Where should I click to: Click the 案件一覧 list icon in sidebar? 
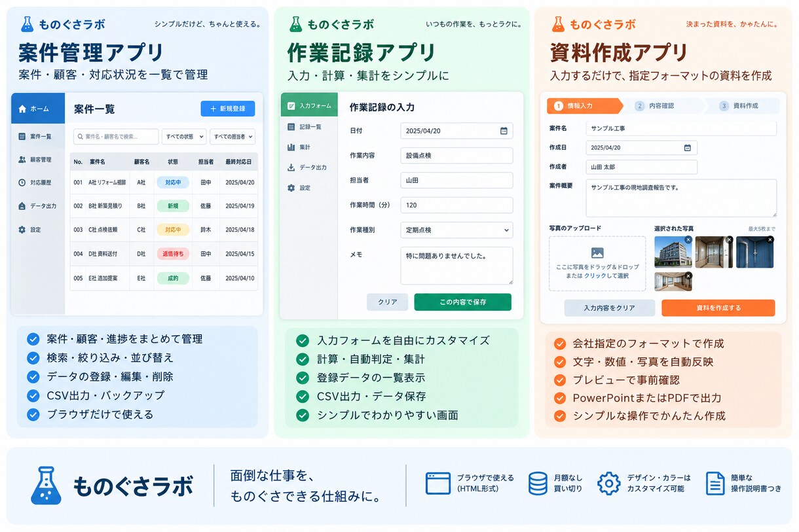[x=22, y=136]
